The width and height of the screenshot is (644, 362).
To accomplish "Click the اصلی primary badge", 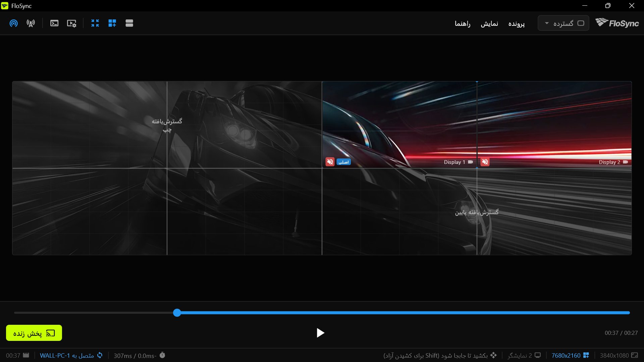I will click(343, 162).
